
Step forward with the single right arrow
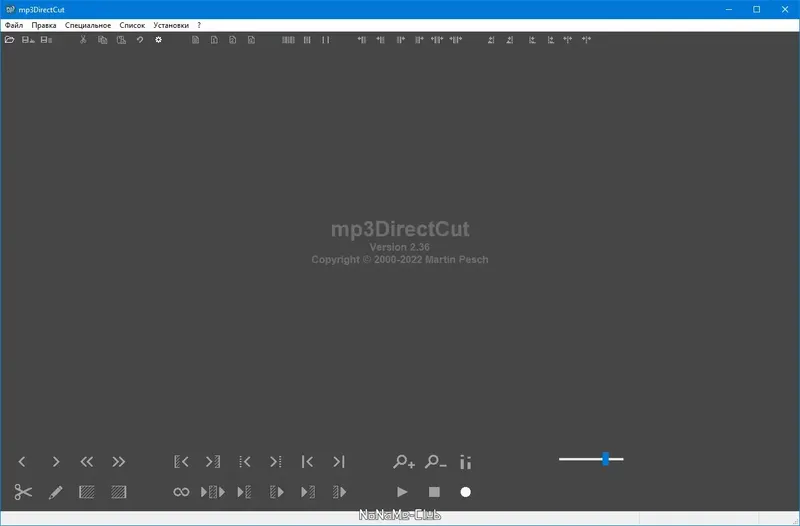[56, 462]
